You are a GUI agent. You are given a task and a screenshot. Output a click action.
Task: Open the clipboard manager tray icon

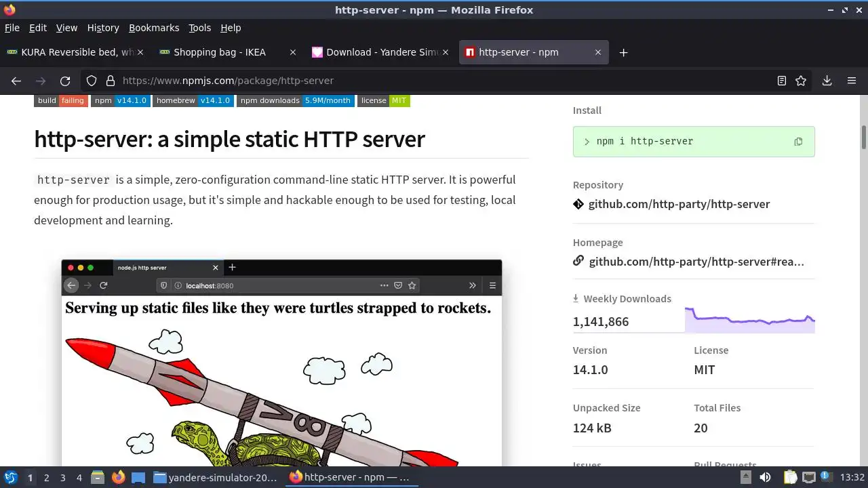(x=790, y=477)
